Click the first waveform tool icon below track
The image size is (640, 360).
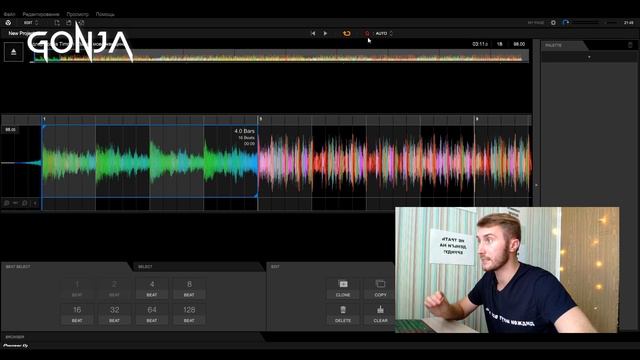coord(7,203)
